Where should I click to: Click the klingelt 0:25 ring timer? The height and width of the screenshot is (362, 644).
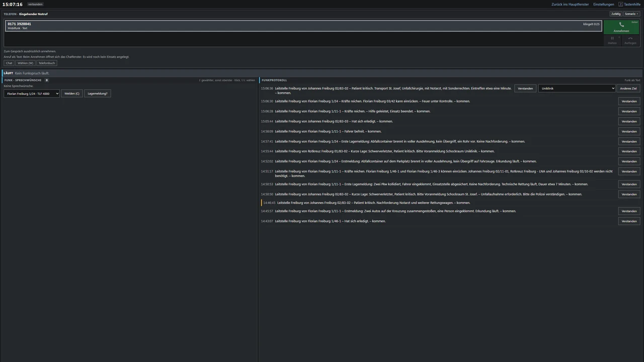pyautogui.click(x=591, y=24)
